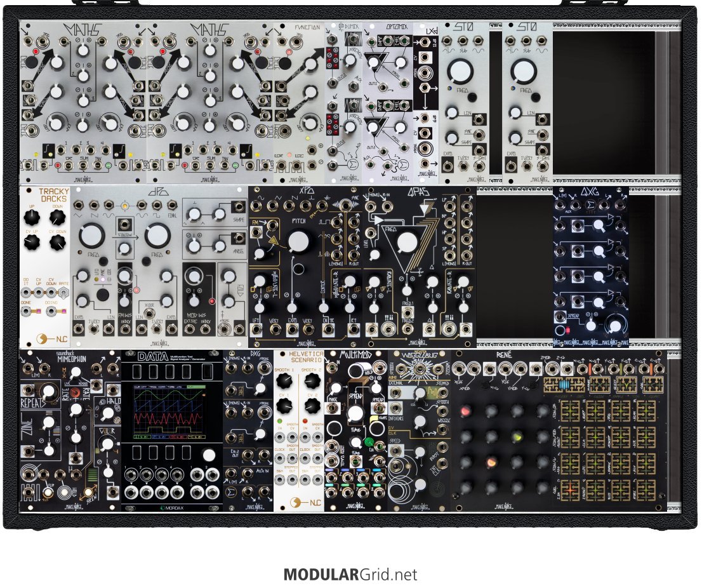Click the HALO knob on the Mimeophon

[107, 413]
